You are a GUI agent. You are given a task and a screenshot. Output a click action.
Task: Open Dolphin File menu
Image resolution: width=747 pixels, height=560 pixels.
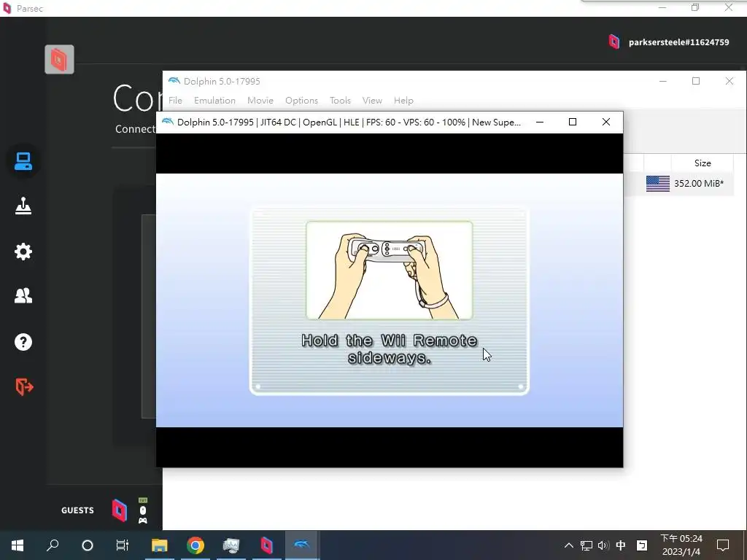pyautogui.click(x=175, y=101)
